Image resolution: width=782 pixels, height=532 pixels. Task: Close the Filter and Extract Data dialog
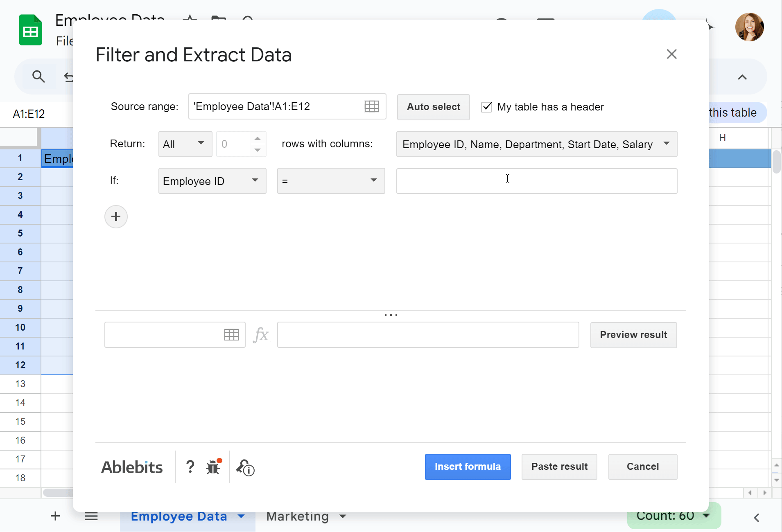click(671, 54)
